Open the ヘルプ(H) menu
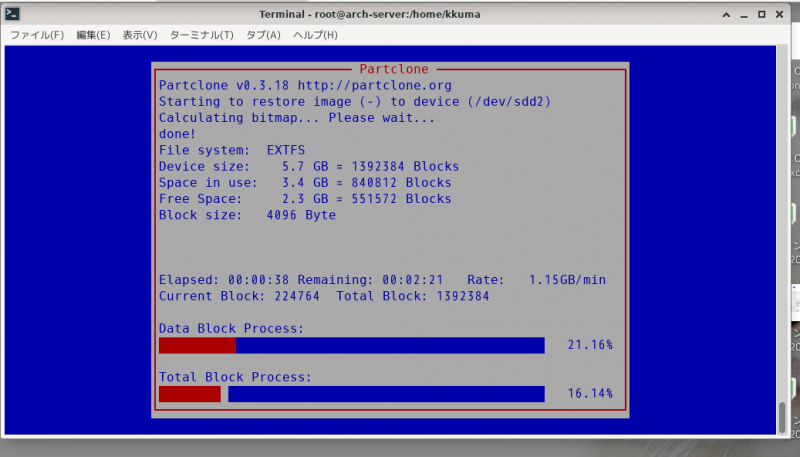800x457 pixels. [315, 35]
